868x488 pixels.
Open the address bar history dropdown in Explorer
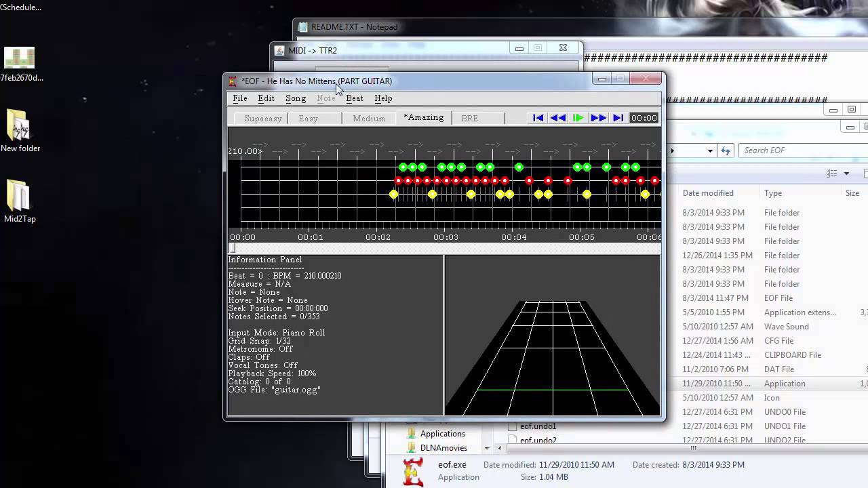pyautogui.click(x=711, y=150)
